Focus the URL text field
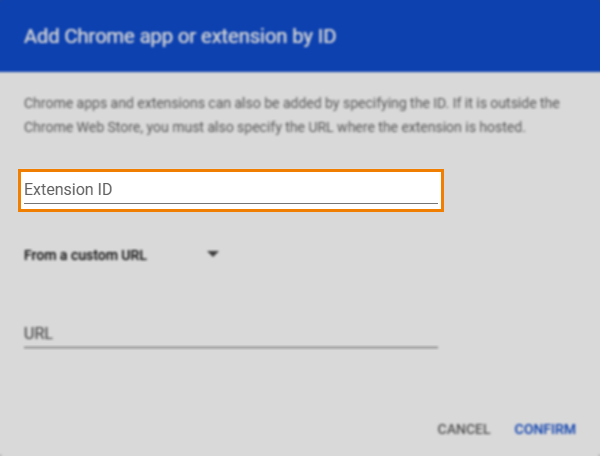This screenshot has width=600, height=456. pyautogui.click(x=230, y=333)
